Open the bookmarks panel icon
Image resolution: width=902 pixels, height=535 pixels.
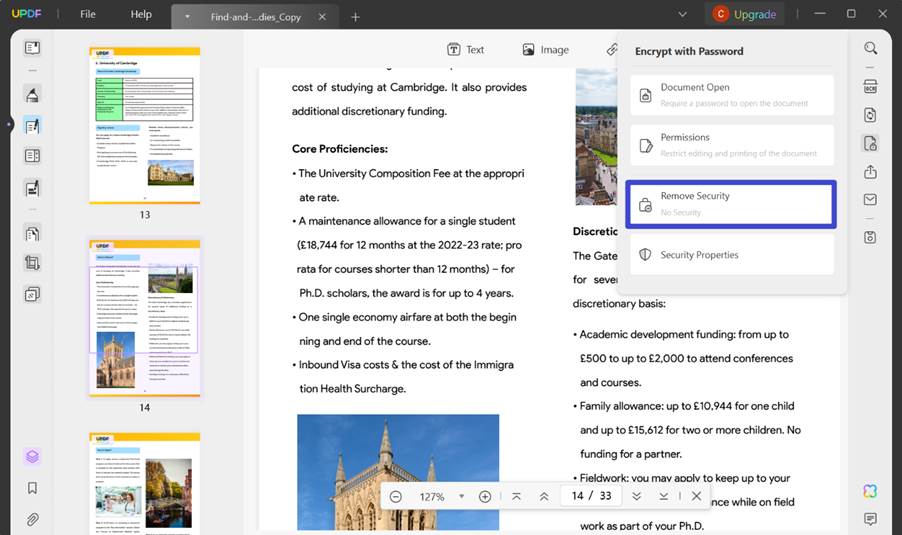[x=32, y=488]
